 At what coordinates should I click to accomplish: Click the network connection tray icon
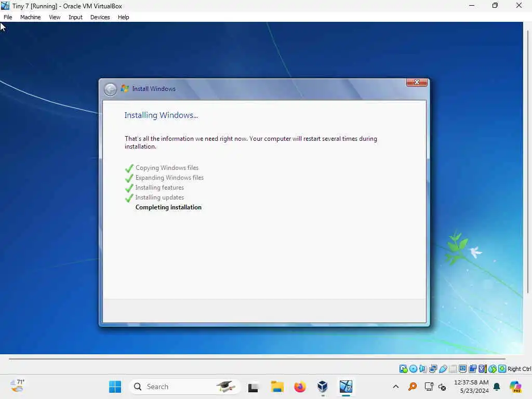coord(429,387)
